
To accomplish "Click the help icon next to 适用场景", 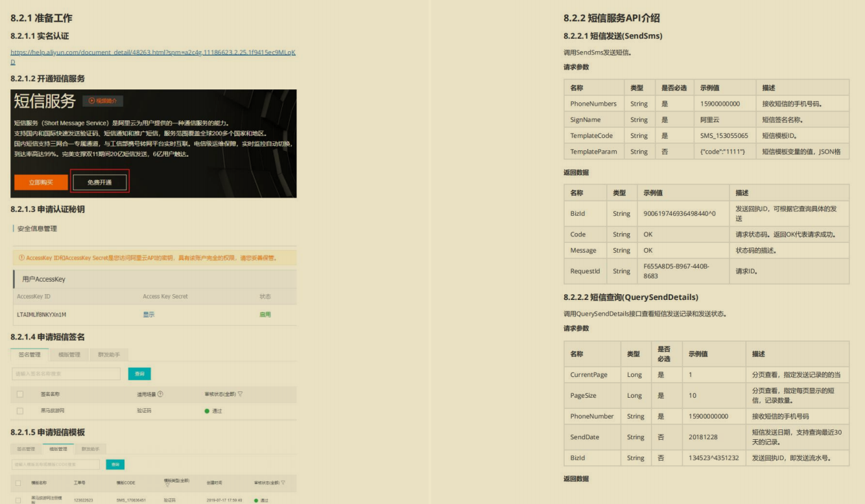I will [160, 394].
